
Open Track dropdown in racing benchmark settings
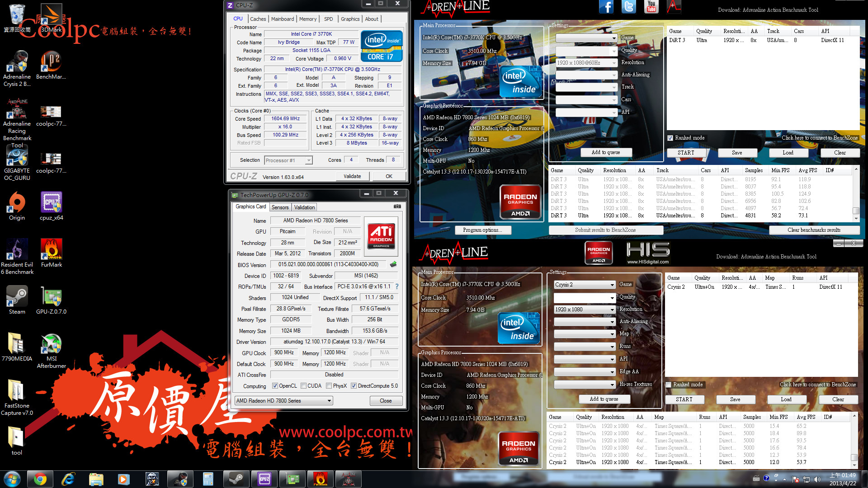[586, 87]
